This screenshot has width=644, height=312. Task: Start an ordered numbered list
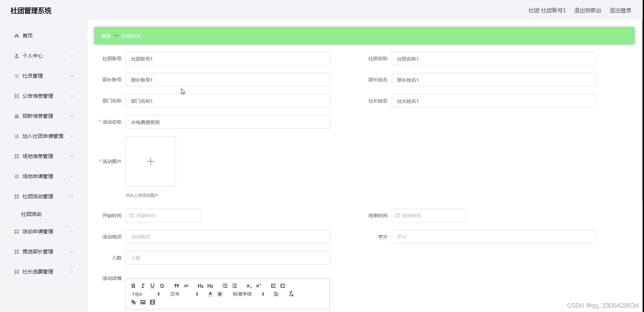tap(225, 286)
